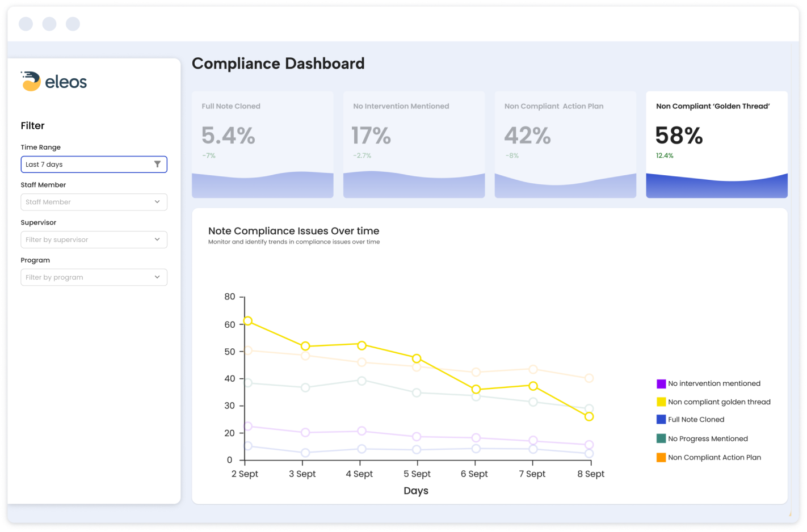Click the Days axis title

416,491
